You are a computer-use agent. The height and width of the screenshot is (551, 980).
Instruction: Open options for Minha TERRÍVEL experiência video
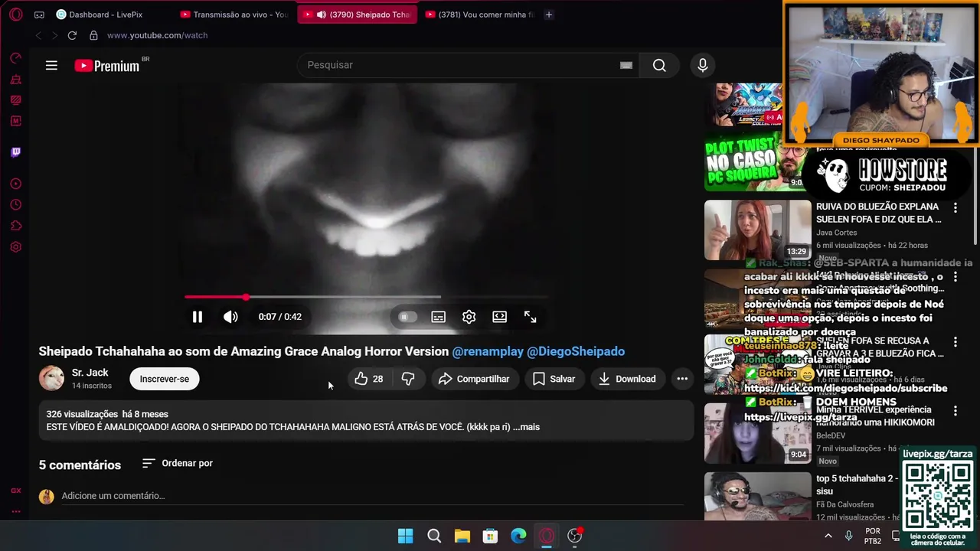(955, 411)
